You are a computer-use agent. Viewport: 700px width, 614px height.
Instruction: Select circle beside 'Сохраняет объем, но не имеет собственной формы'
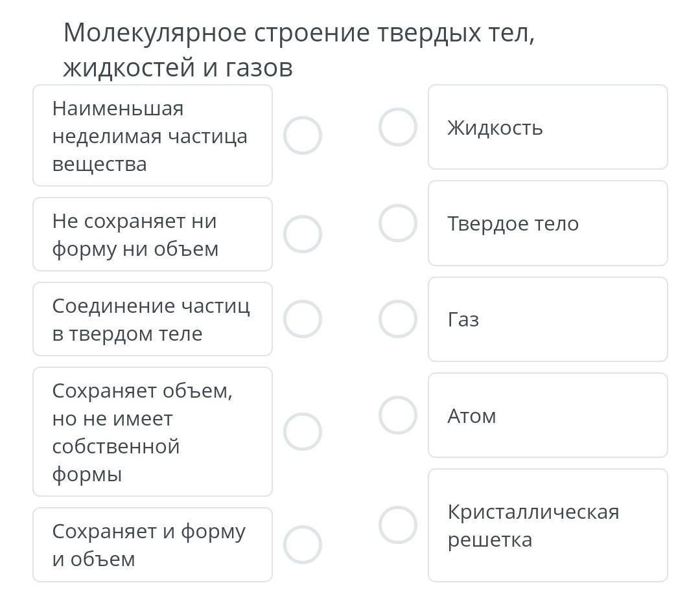coord(303,431)
